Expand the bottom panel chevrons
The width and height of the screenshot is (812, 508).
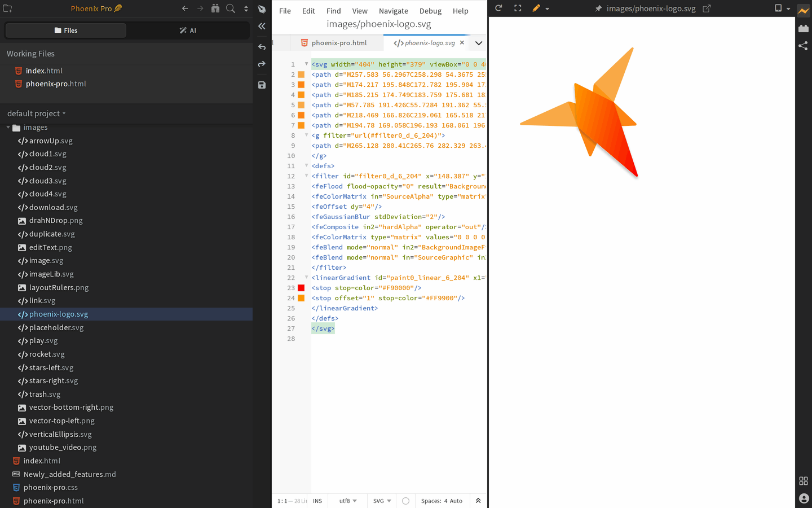[478, 501]
